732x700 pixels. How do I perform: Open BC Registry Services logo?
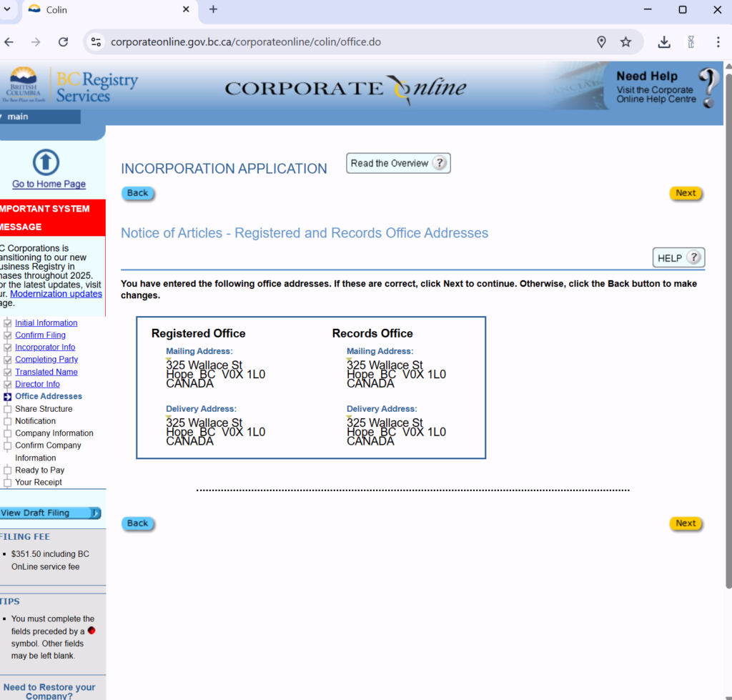[x=71, y=87]
